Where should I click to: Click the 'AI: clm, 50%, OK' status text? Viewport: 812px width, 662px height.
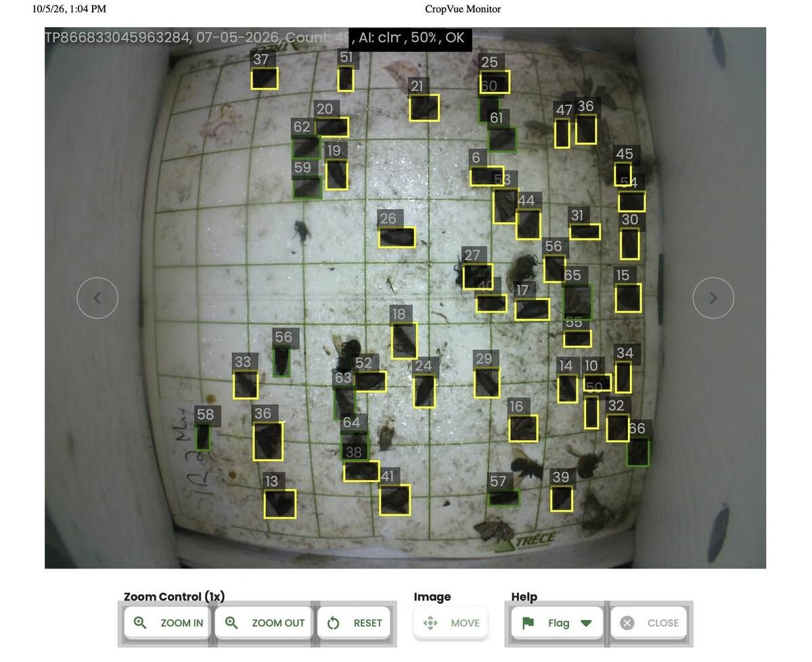coord(412,37)
